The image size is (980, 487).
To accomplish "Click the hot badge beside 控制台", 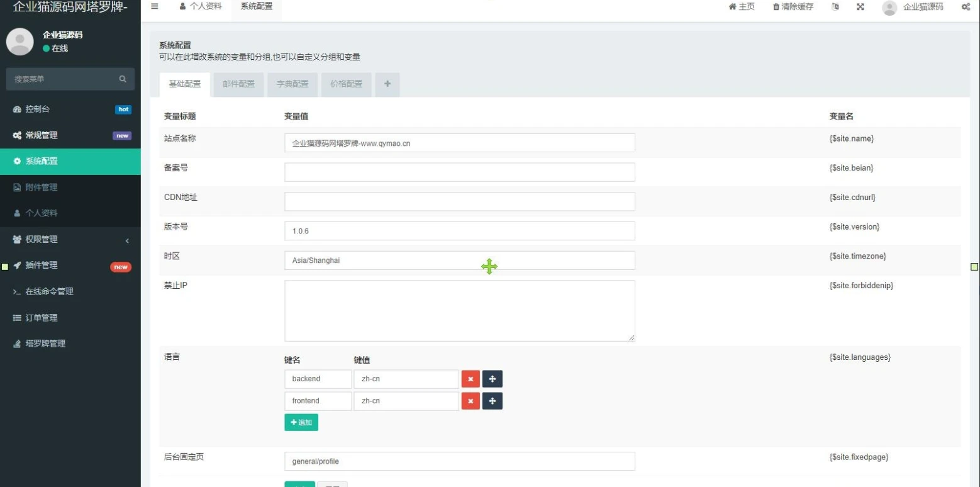I will 123,109.
